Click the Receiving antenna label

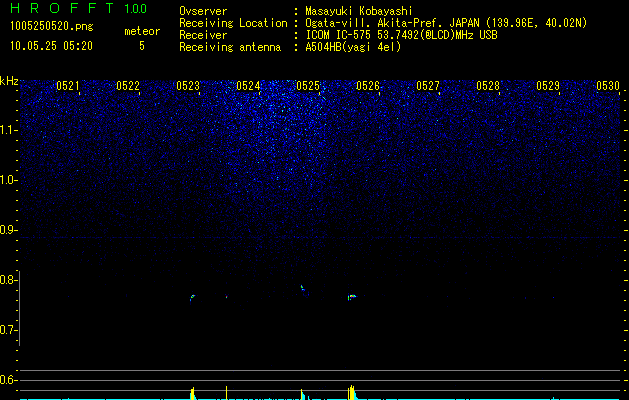[230, 47]
